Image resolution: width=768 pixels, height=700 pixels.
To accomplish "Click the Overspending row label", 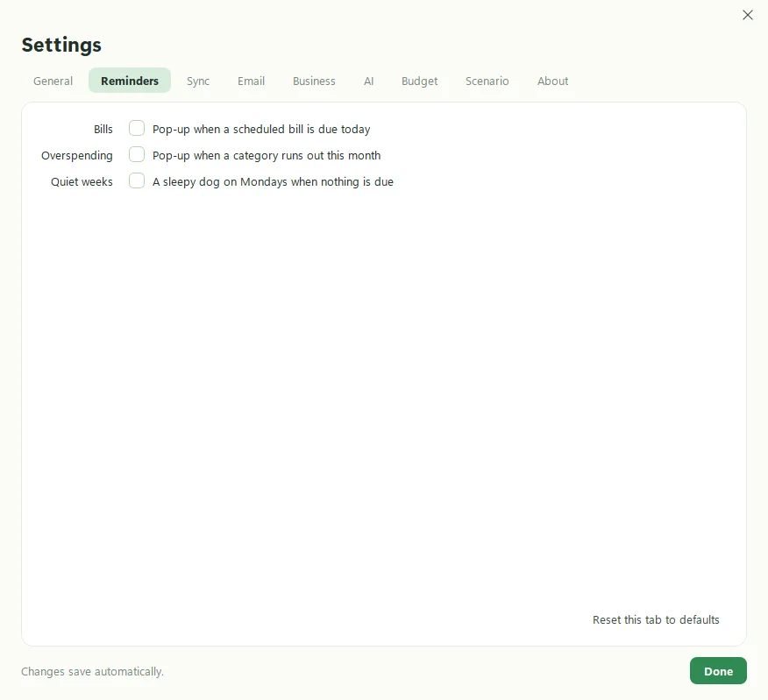I will [x=77, y=156].
